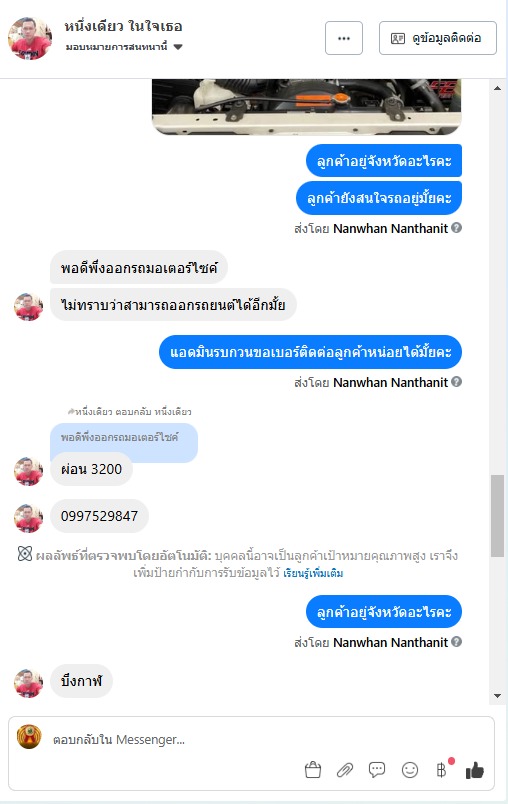Open the engine photo thumbnail
The image size is (508, 804).
coord(307,107)
